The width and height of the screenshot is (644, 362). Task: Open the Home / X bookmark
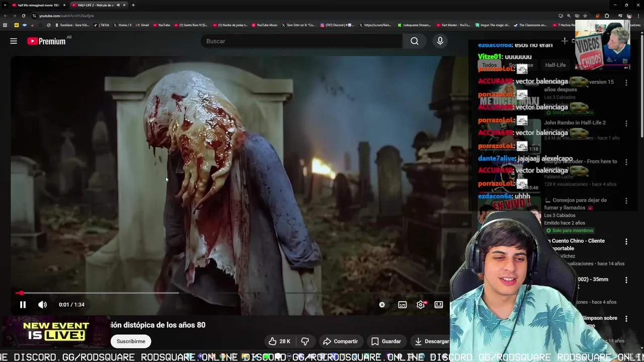tap(123, 25)
